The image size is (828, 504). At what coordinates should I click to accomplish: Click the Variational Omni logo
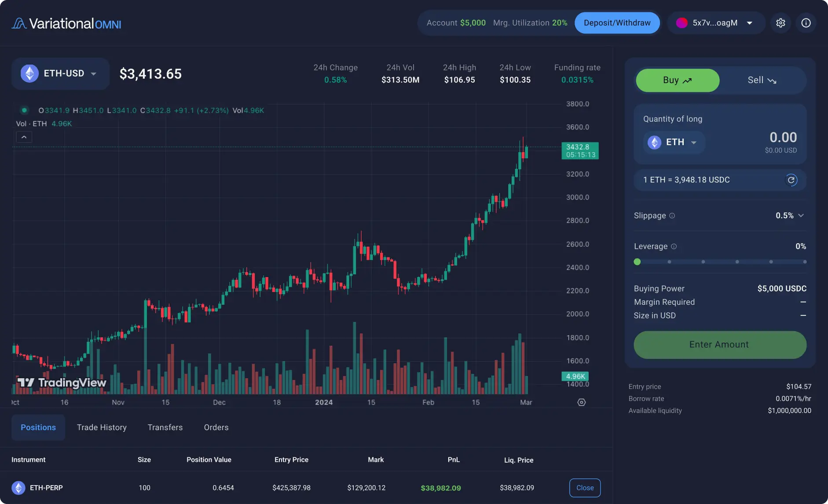pyautogui.click(x=66, y=23)
